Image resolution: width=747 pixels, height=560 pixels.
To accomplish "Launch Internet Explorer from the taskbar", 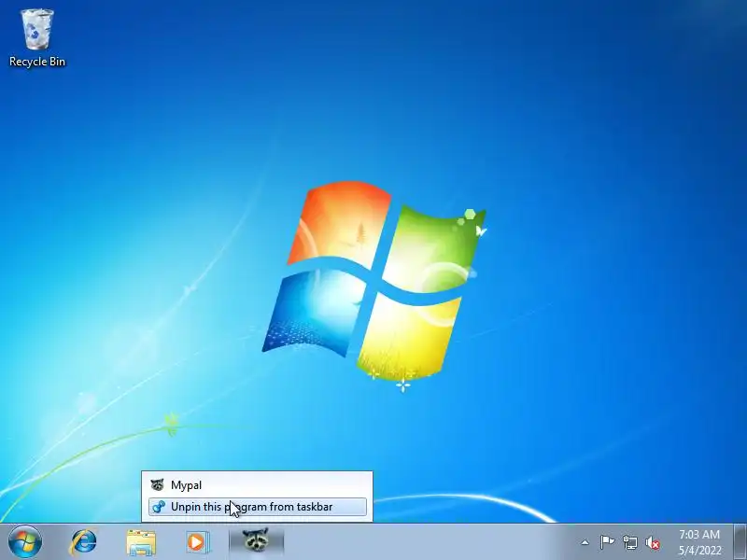I will (x=83, y=542).
